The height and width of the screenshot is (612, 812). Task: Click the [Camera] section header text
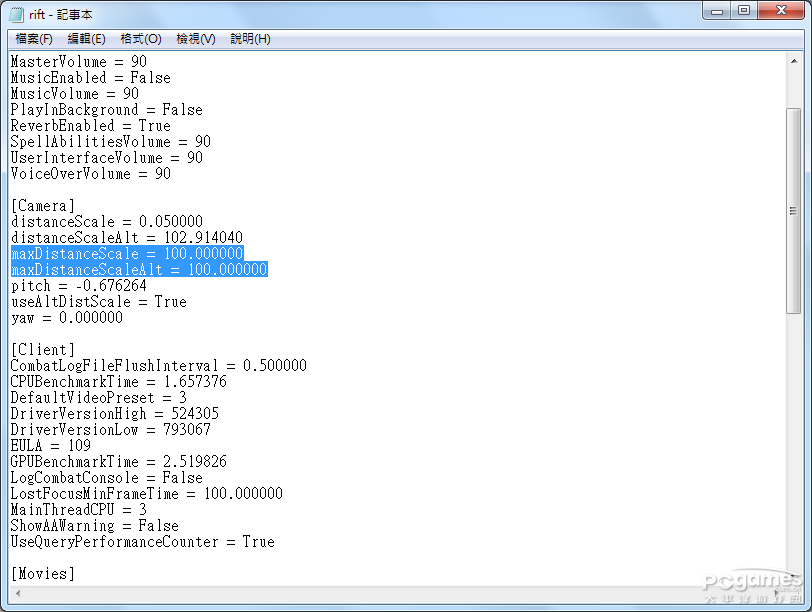click(42, 206)
